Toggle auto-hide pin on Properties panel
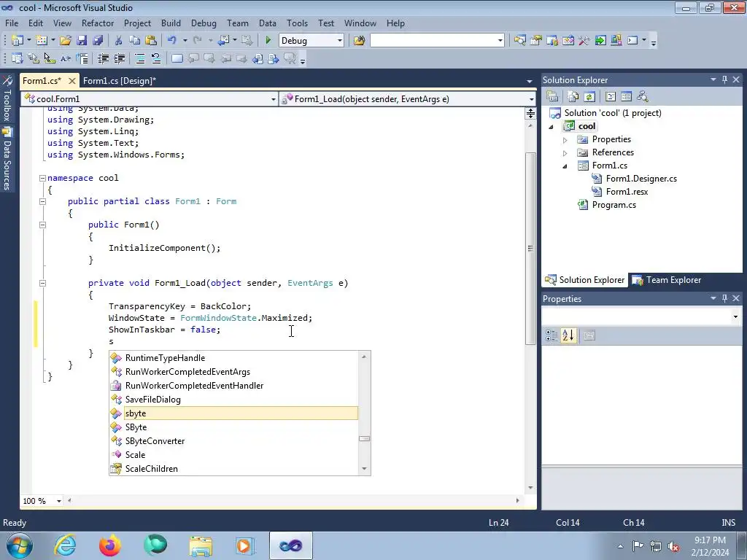The image size is (747, 560). pos(724,298)
